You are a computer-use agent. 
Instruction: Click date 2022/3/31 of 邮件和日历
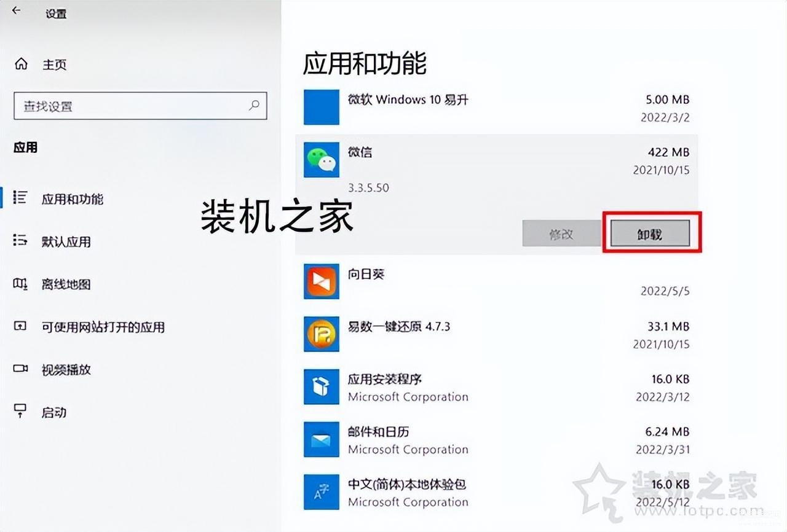pyautogui.click(x=663, y=450)
